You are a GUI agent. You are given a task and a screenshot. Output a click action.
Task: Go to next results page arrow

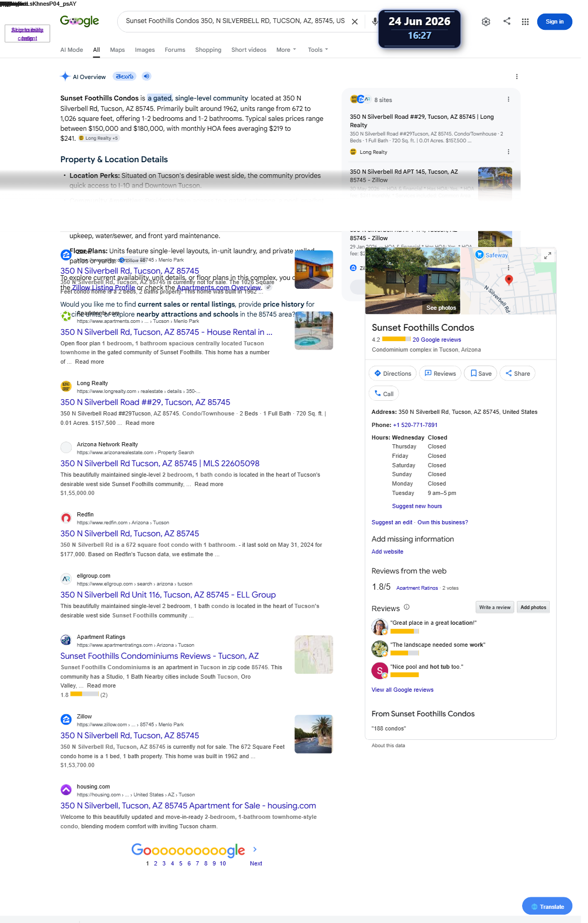pos(255,849)
